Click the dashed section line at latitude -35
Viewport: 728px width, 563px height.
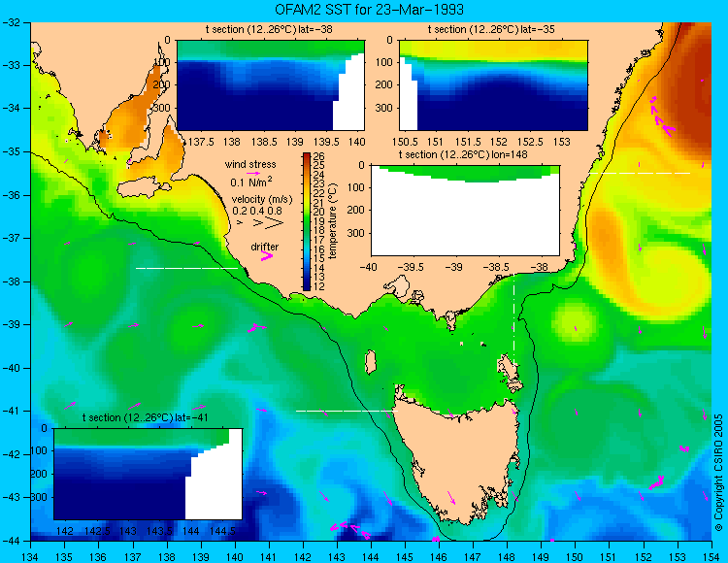point(640,173)
